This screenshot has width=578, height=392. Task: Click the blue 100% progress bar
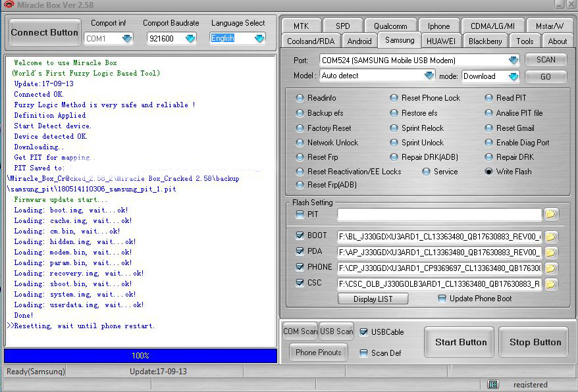point(140,355)
